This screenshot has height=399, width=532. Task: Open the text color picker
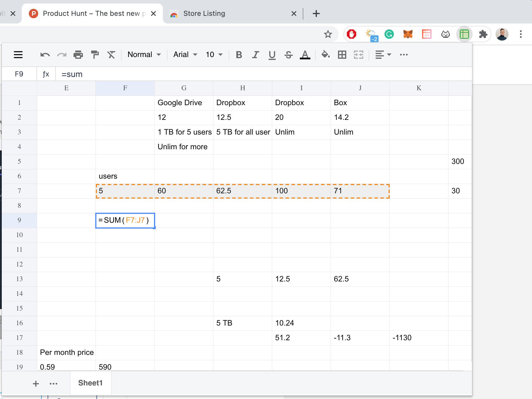(305, 55)
